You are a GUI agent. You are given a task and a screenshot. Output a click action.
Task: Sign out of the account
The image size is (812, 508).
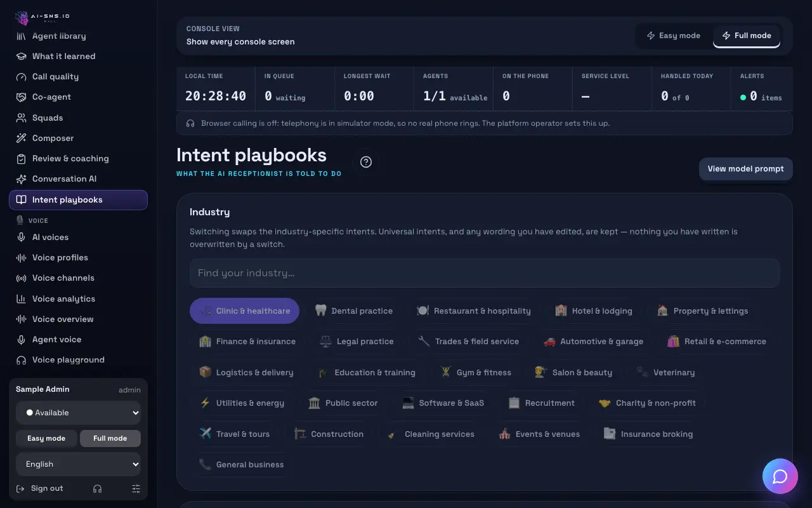39,488
